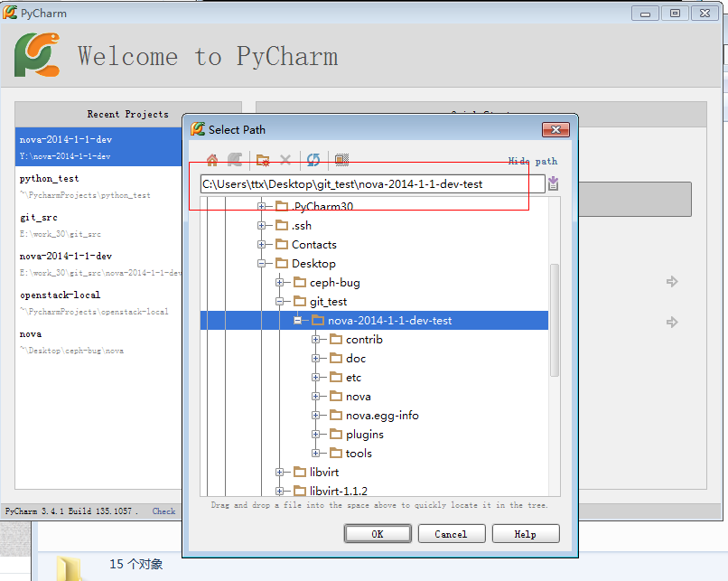Expand the tools folder node
This screenshot has width=728, height=581.
coord(316,454)
